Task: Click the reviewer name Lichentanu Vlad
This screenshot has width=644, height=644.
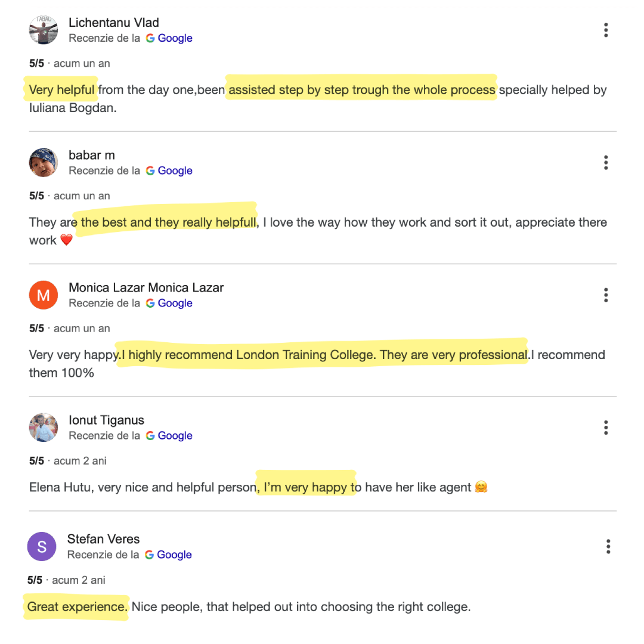Action: coord(114,23)
